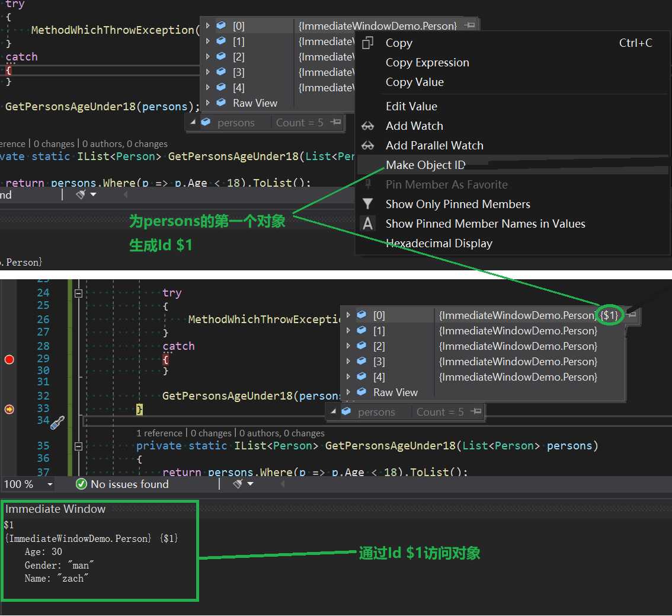
Task: Expand item [1] in lower datatip
Action: coord(348,330)
